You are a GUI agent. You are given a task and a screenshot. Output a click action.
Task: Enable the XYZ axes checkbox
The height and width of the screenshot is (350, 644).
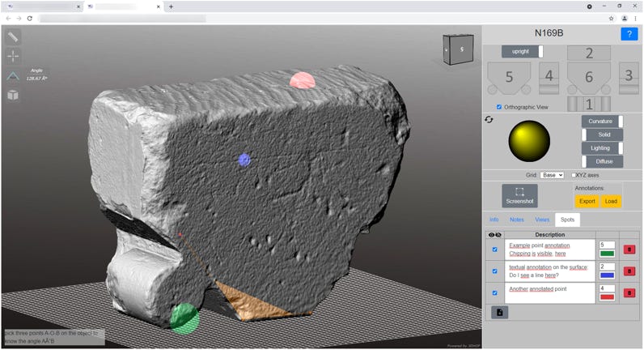574,175
